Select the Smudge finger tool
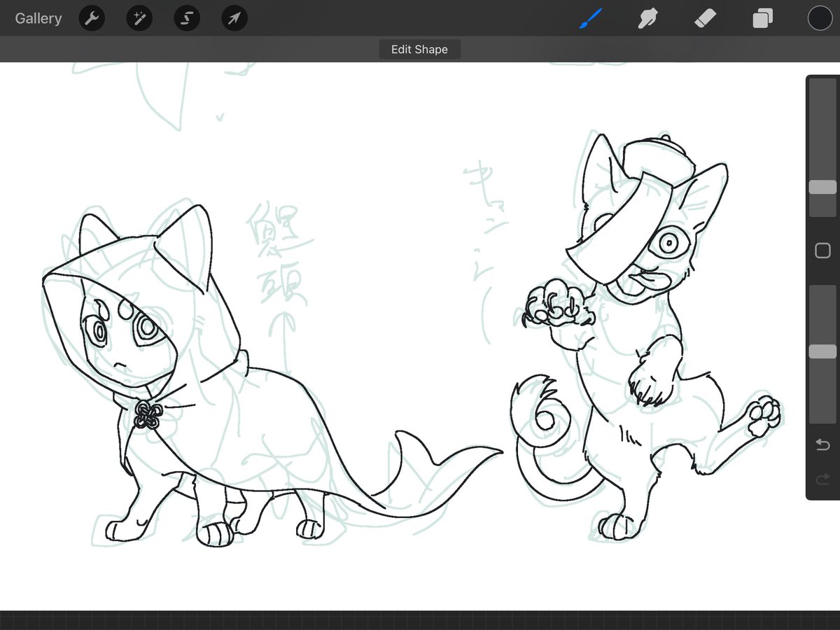This screenshot has width=840, height=630. click(647, 18)
